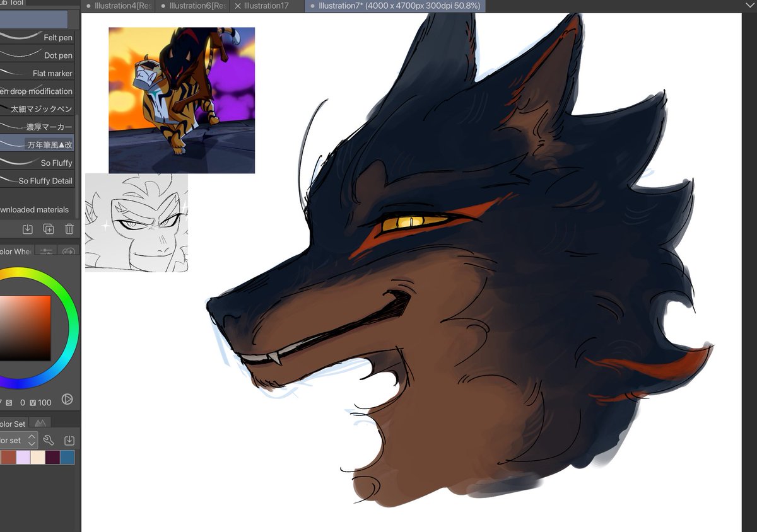Click the duplicate sub tool icon
Screen dimensions: 757x532
[49, 229]
